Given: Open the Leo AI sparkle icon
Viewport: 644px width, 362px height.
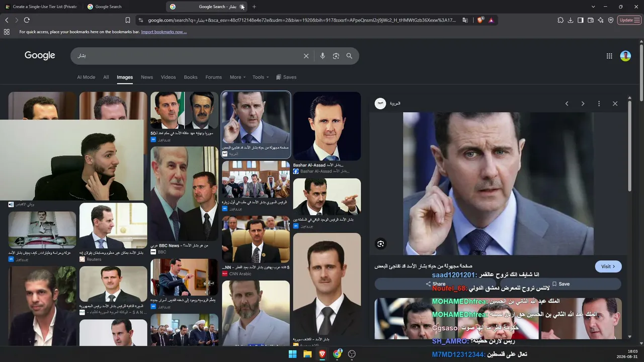Looking at the screenshot, I should [601, 20].
